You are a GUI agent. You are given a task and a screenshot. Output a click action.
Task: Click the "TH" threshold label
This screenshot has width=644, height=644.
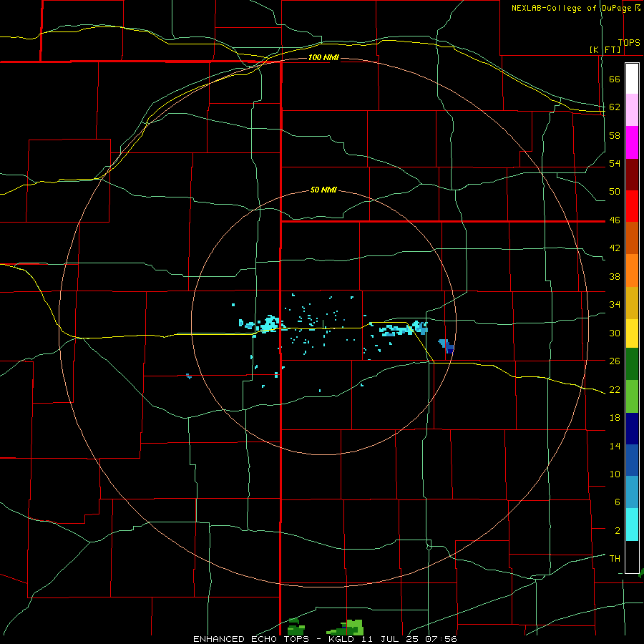pyautogui.click(x=615, y=559)
